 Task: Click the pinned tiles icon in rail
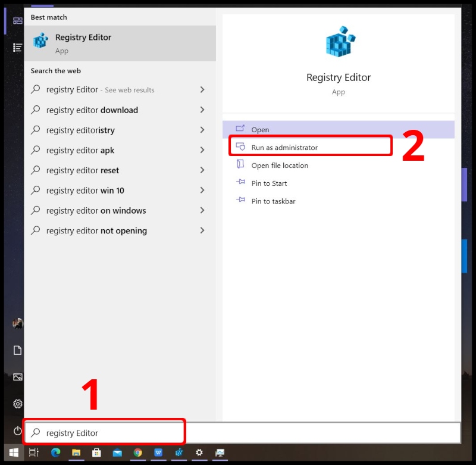pyautogui.click(x=18, y=21)
